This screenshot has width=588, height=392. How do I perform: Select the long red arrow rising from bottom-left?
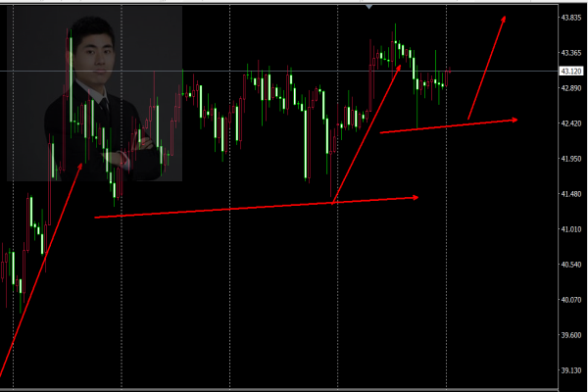click(x=41, y=270)
